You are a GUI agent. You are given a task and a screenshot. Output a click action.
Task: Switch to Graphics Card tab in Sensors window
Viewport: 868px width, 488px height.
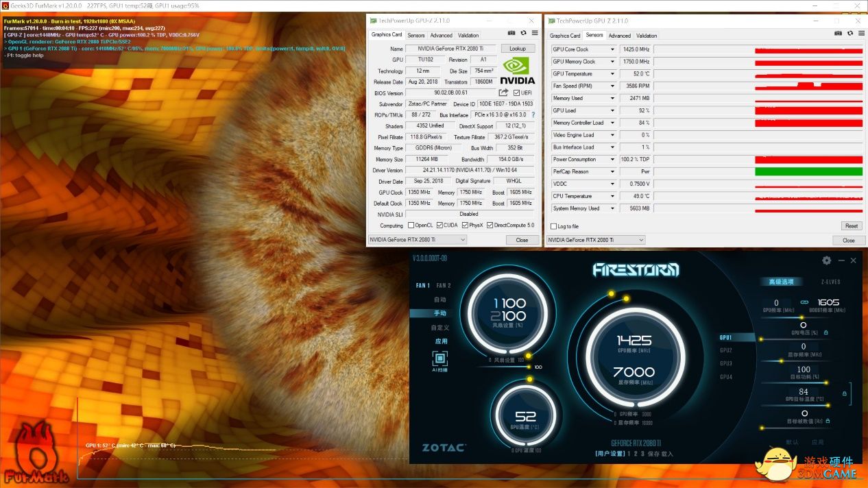click(565, 36)
